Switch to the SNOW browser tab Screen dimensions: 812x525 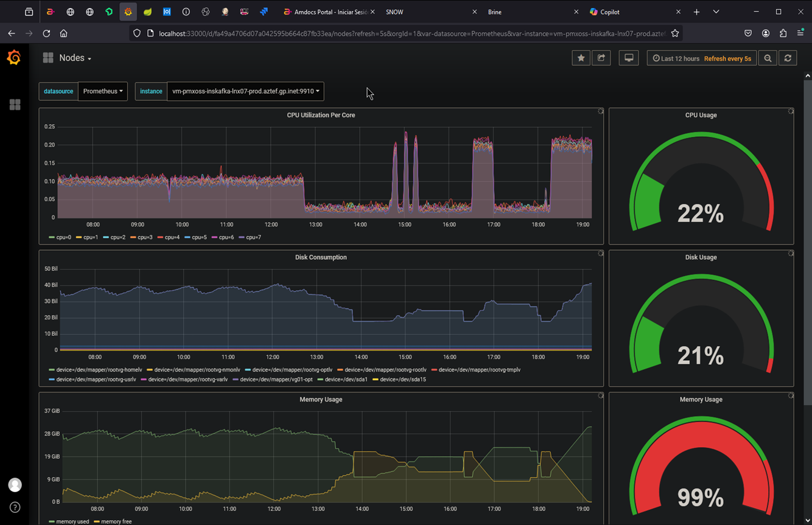click(394, 12)
